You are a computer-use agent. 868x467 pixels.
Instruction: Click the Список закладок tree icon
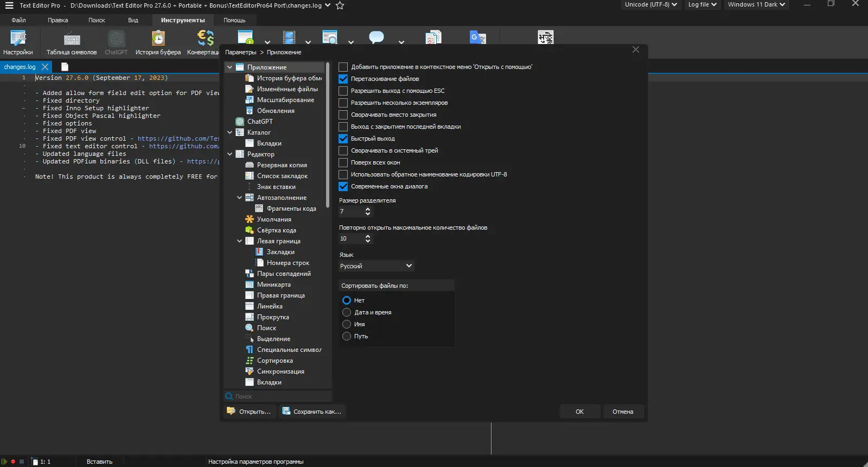250,176
